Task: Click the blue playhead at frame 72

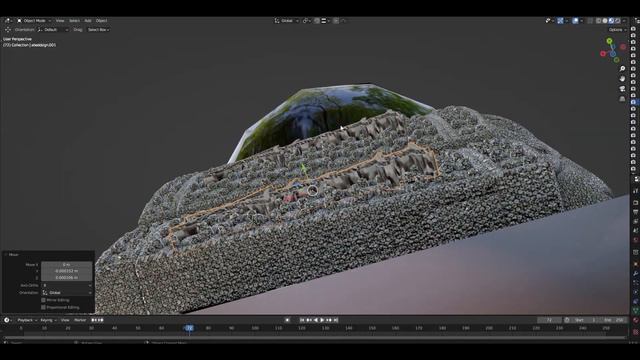Action: (189, 328)
